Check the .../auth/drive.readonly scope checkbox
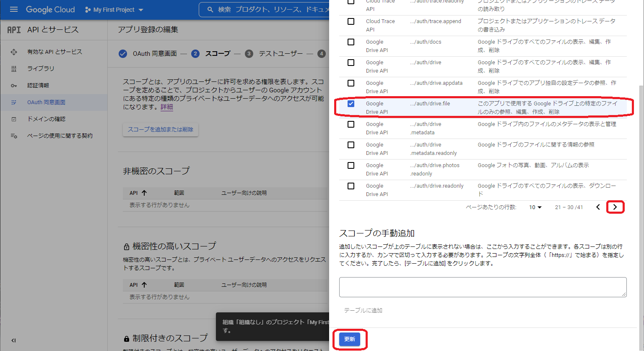This screenshot has height=351, width=644. coord(351,186)
